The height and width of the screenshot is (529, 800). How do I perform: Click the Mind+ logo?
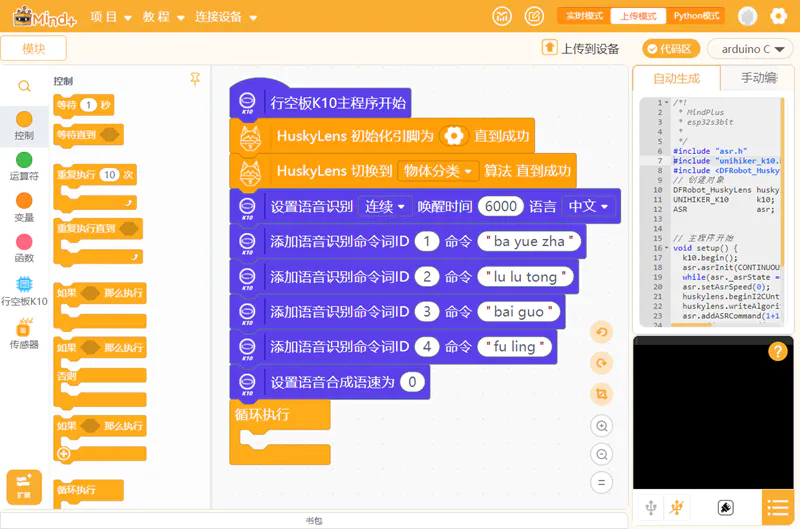coord(44,17)
